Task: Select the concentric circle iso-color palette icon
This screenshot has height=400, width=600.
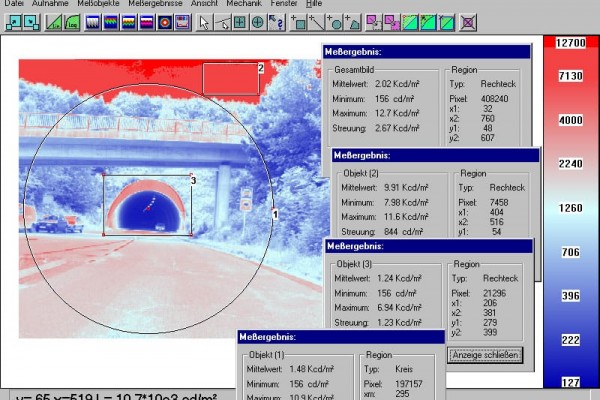Action: [x=165, y=23]
